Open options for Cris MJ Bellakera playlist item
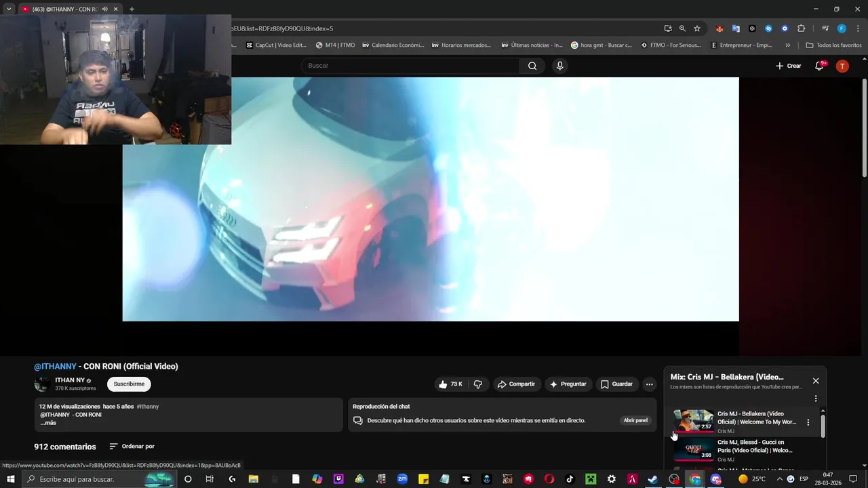 pyautogui.click(x=808, y=422)
